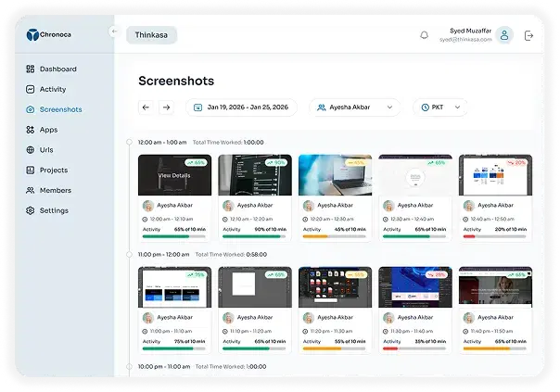
Task: Click the Syed Muzaffar account name
Action: pyautogui.click(x=470, y=31)
